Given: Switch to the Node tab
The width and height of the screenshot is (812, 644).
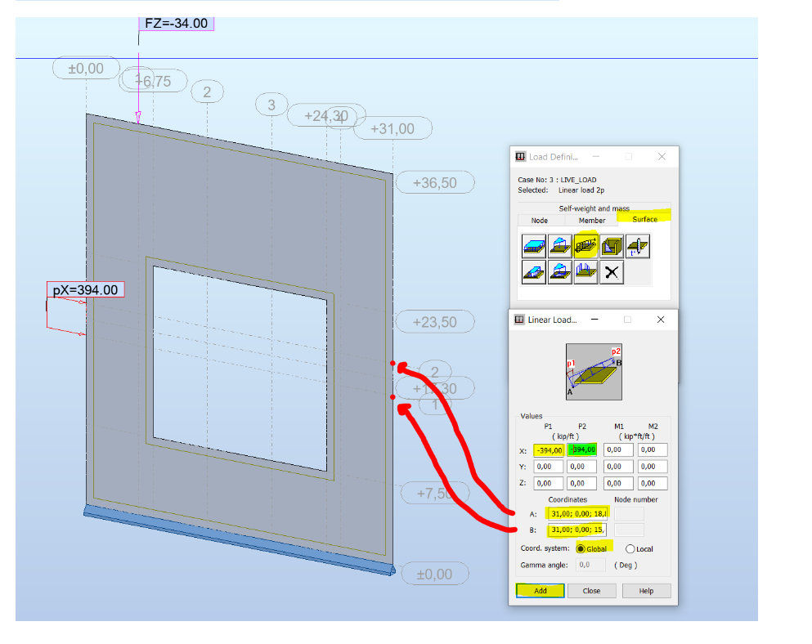Looking at the screenshot, I should click(539, 220).
